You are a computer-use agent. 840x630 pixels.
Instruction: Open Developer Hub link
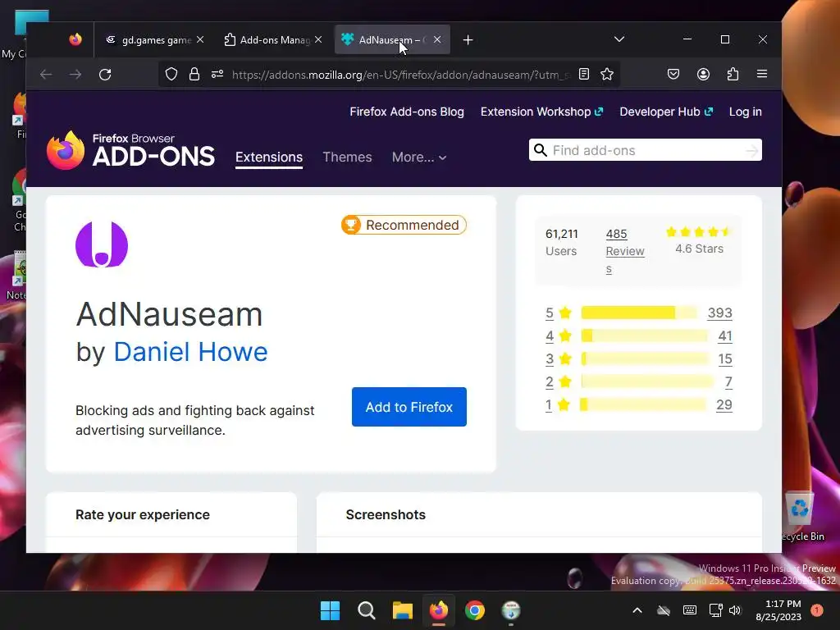(666, 112)
